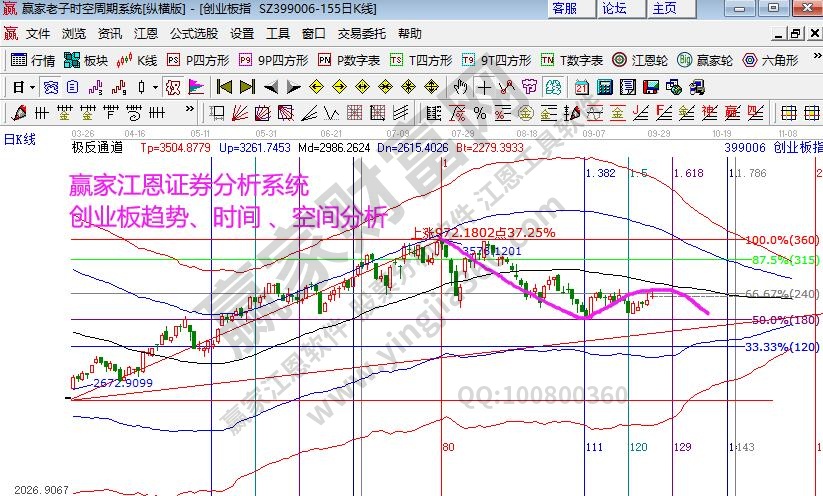Expand hidden drawing tools overflow chevron
This screenshot has height=496, width=823.
click(x=190, y=111)
